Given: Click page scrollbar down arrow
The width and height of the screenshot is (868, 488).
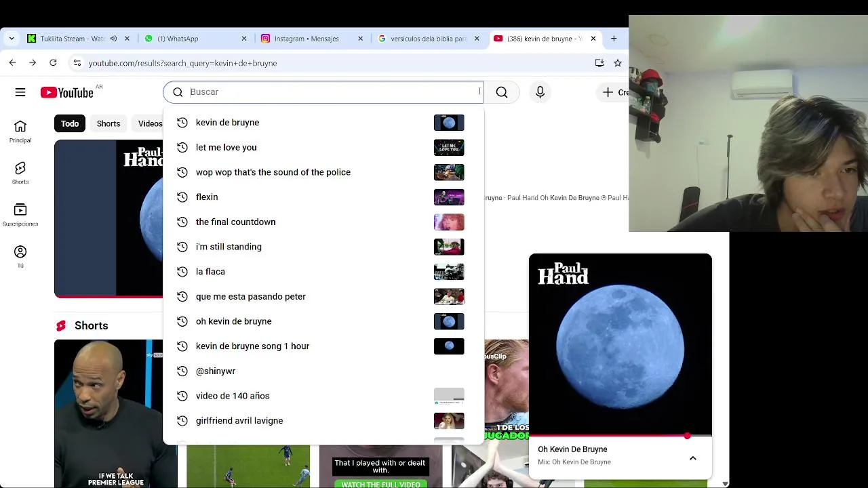Looking at the screenshot, I should coord(725,483).
